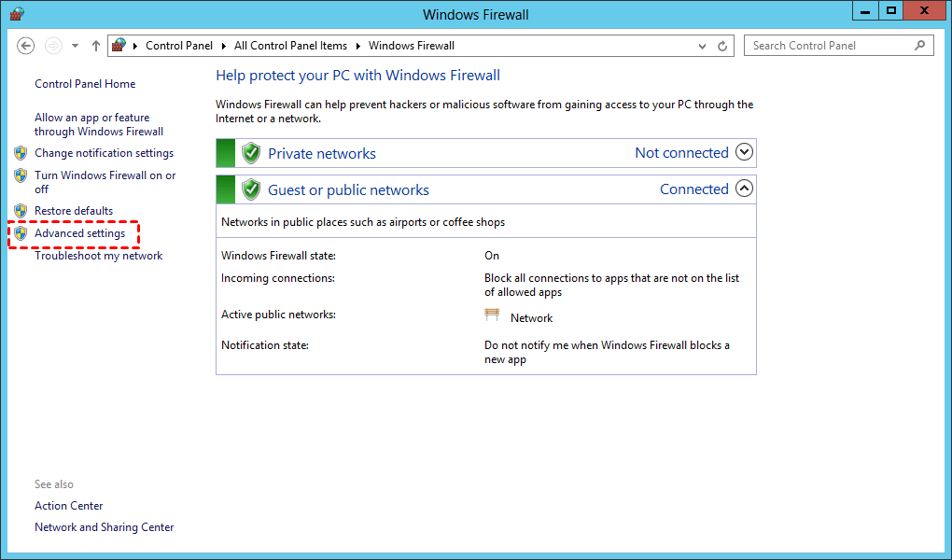Click the Forward navigation arrow
Screen dimensions: 952x560
53,46
